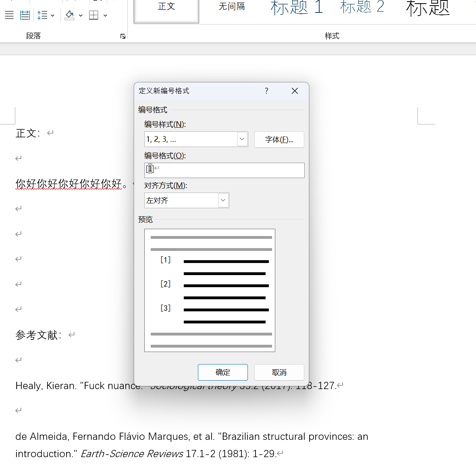Screen dimensions: 476x466
Task: Click the 确定 button
Action: tap(222, 373)
